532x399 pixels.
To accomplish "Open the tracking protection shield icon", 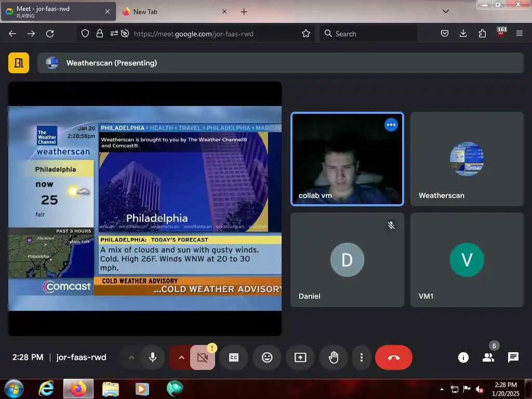I will (x=85, y=33).
